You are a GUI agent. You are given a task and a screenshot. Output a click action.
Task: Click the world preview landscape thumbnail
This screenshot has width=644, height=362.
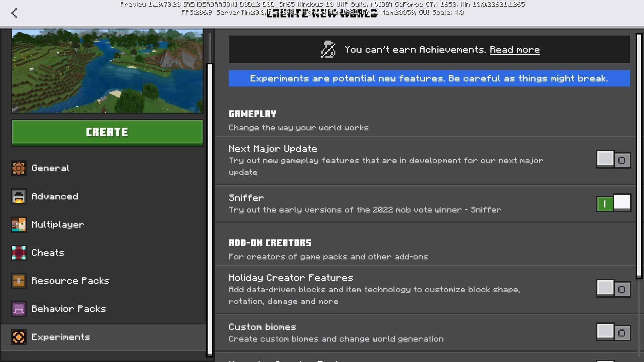107,70
